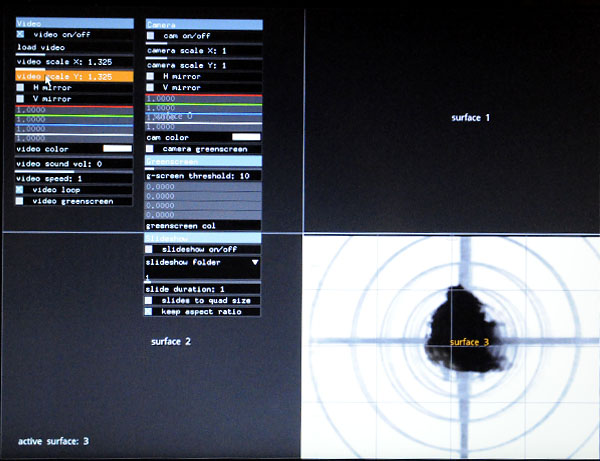Viewport: 600px width, 461px height.
Task: Click the Camera panel header
Action: pyautogui.click(x=204, y=23)
